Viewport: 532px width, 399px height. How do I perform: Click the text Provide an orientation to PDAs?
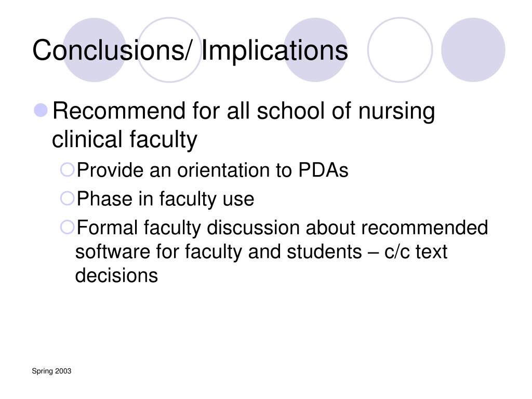point(212,170)
